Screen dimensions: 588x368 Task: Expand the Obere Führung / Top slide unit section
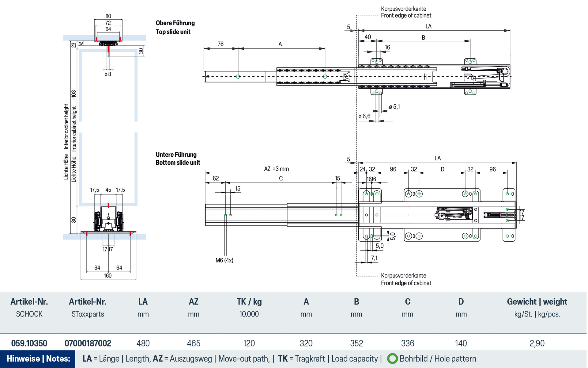175,27
